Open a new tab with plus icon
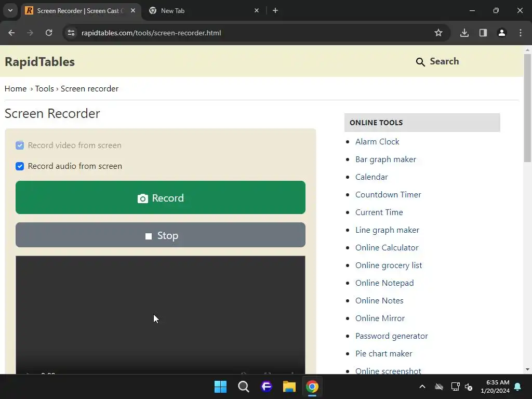Image resolution: width=532 pixels, height=399 pixels. click(x=275, y=10)
